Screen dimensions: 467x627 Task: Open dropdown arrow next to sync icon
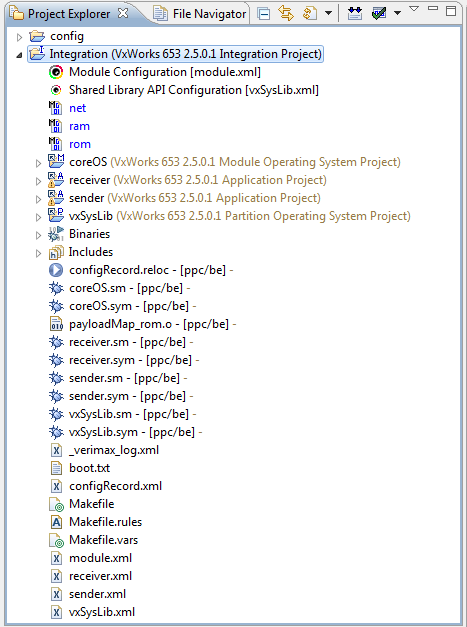(x=328, y=13)
